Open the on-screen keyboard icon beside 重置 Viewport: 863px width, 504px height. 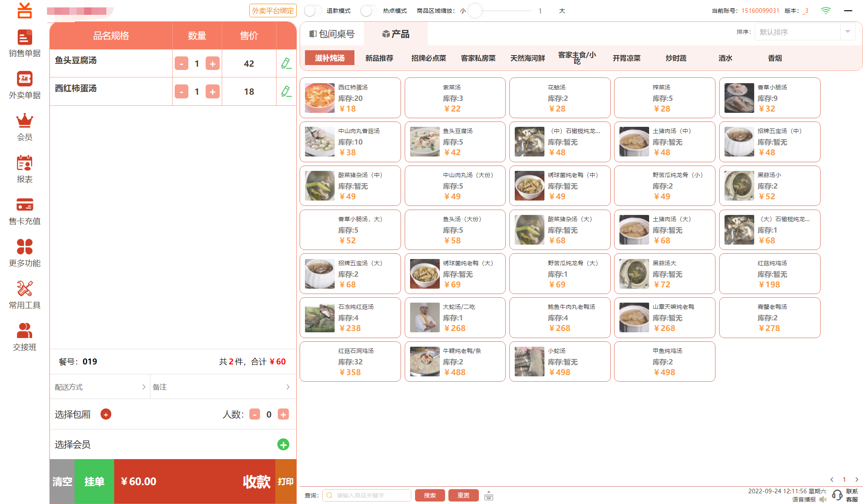coord(489,496)
